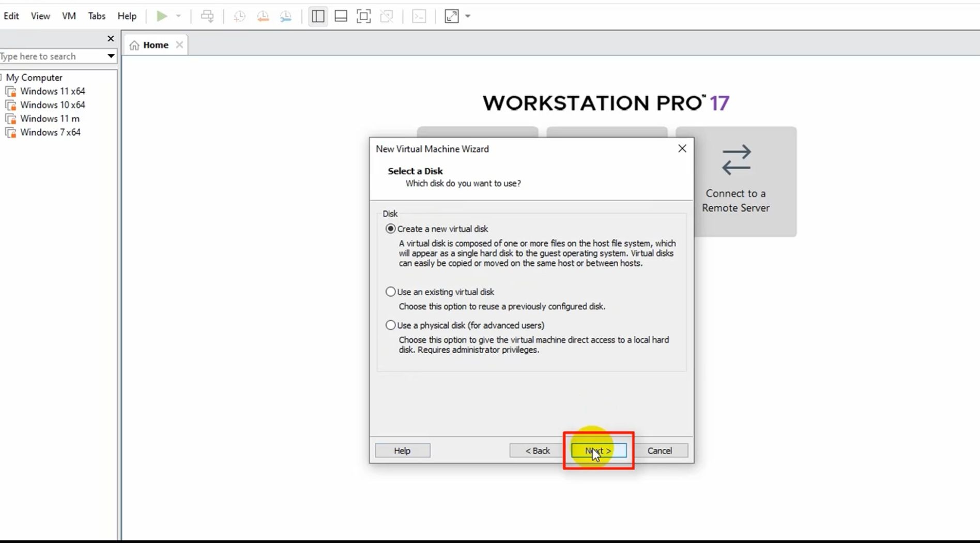Click the console view terminal icon
Viewport: 980px width, 543px height.
419,16
